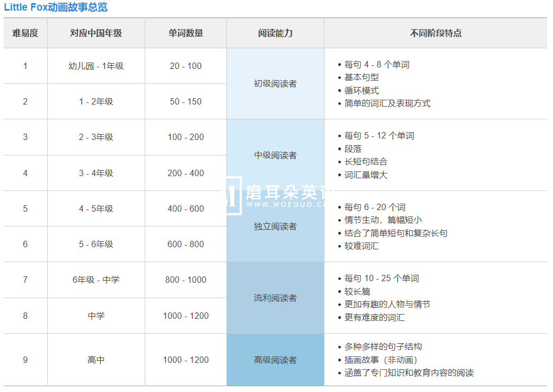Click the 20 - 100 word count cell
Screen dimensions: 553x392
[186, 66]
